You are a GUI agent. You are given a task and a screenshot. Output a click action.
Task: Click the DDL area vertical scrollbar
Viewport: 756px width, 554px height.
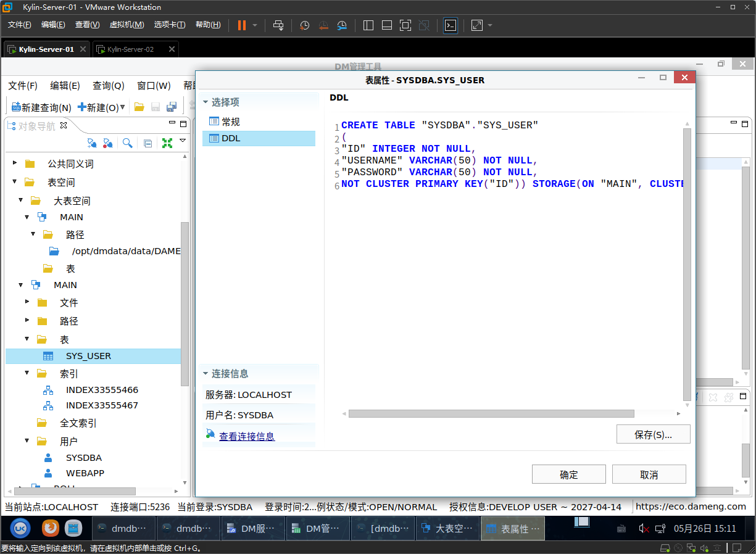(x=687, y=265)
